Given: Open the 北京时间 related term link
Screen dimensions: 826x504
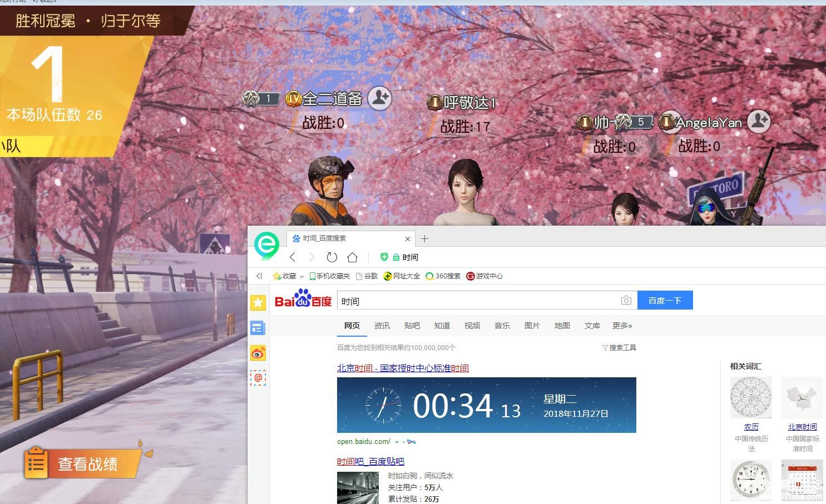Looking at the screenshot, I should 802,427.
